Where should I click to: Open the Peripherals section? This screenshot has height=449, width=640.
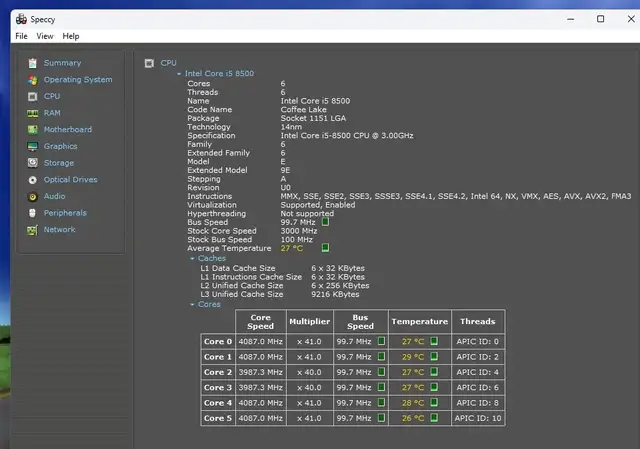tap(65, 213)
